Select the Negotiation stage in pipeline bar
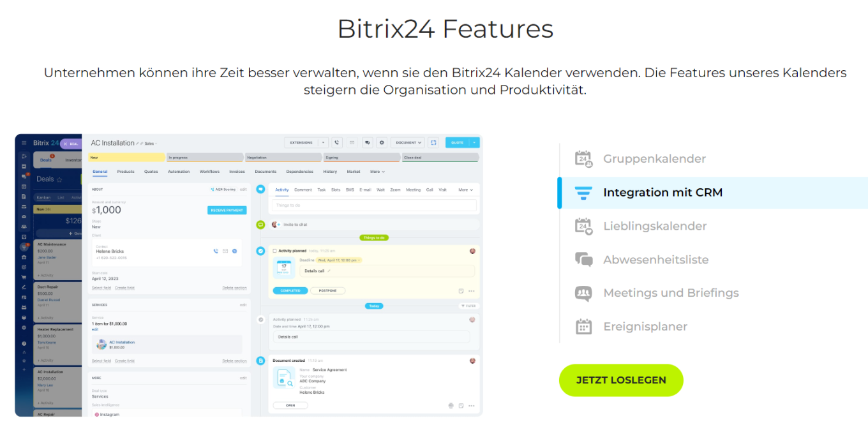 coord(282,157)
